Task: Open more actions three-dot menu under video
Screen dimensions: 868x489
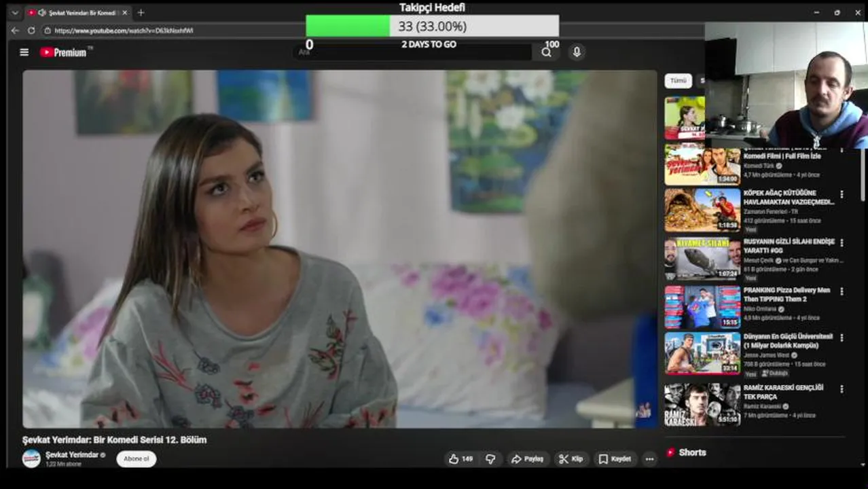Action: (x=649, y=459)
